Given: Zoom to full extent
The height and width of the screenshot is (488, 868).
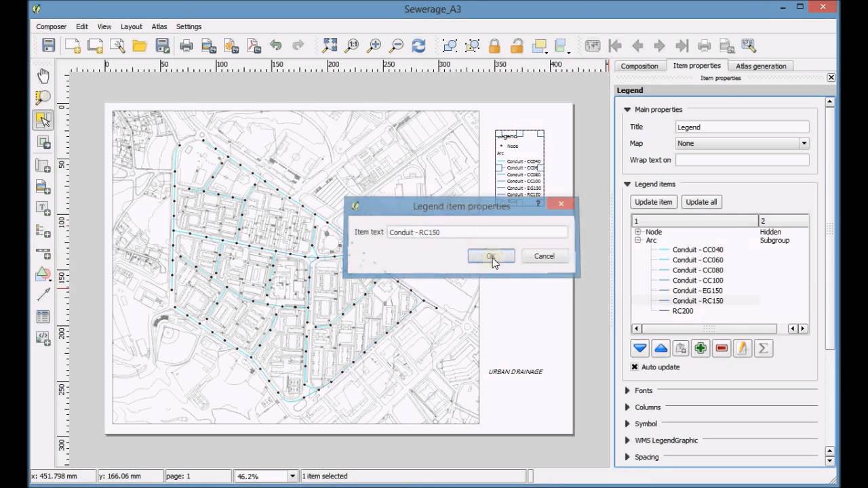Looking at the screenshot, I should (330, 45).
